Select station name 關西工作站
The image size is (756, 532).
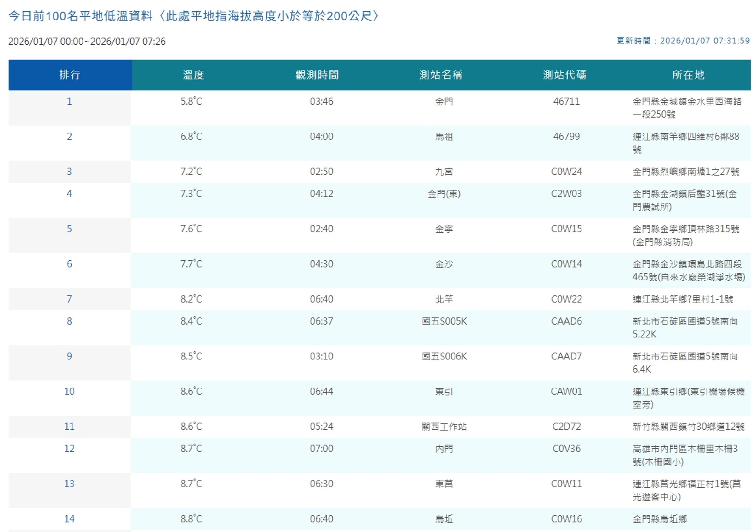(444, 427)
